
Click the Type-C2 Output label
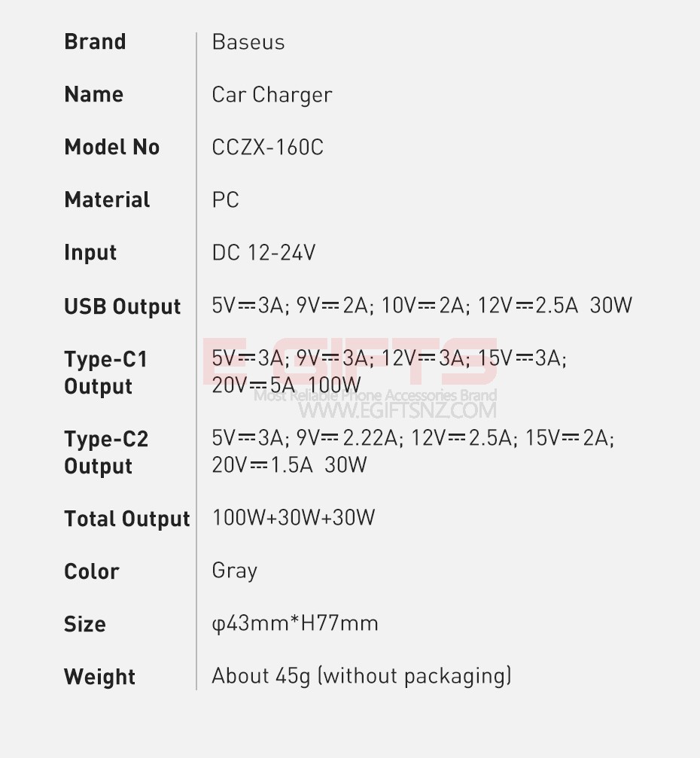coord(106,452)
